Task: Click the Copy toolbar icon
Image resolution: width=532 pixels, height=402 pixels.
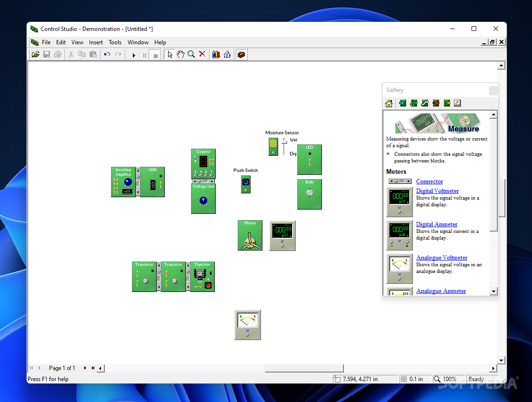Action: 82,54
